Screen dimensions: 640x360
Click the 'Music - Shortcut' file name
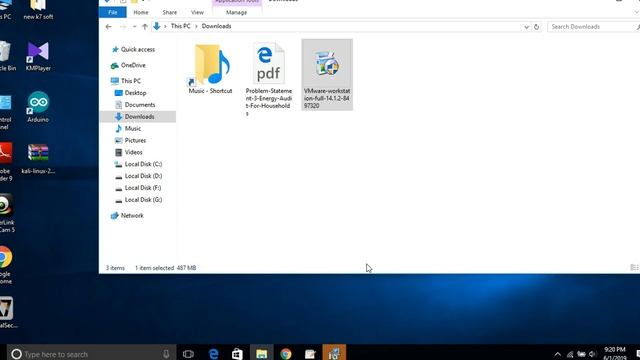tap(210, 91)
